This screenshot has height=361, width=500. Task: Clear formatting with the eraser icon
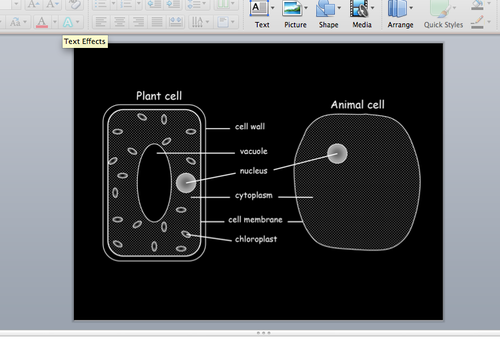coord(74,4)
